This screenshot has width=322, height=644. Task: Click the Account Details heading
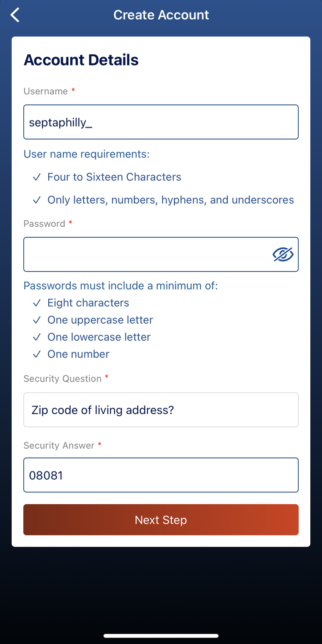point(81,60)
